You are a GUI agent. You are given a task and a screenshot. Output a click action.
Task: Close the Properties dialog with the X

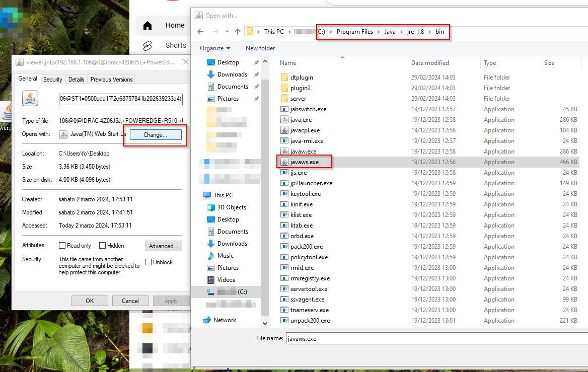[185, 62]
